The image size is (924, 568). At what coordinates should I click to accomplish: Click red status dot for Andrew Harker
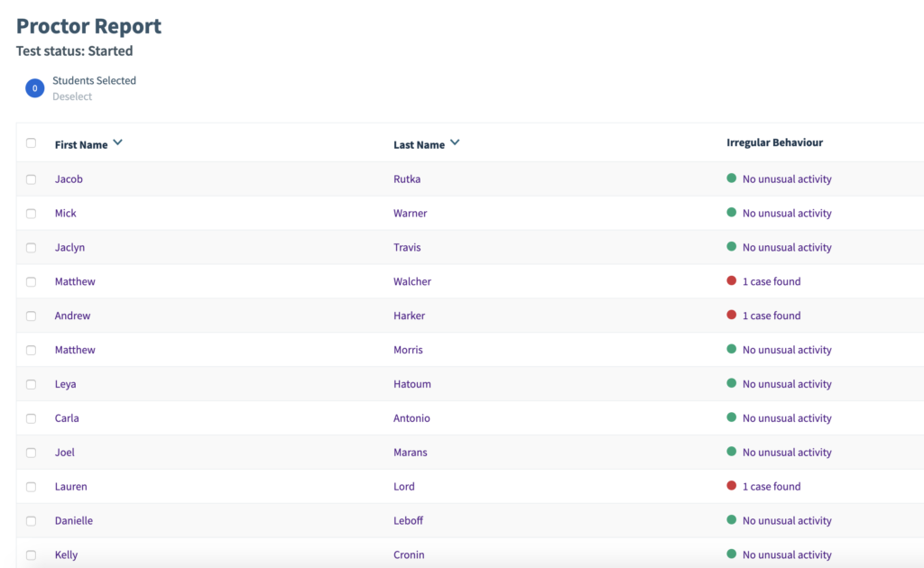731,315
